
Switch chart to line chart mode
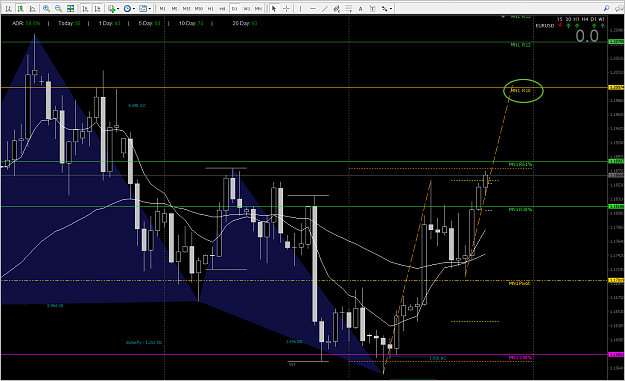pyautogui.click(x=33, y=8)
